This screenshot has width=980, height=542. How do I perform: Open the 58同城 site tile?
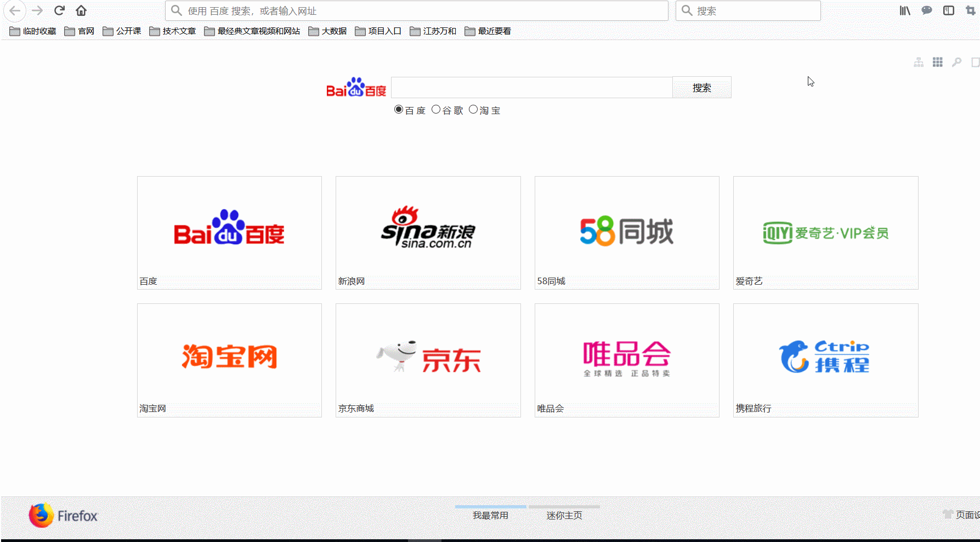tap(627, 233)
